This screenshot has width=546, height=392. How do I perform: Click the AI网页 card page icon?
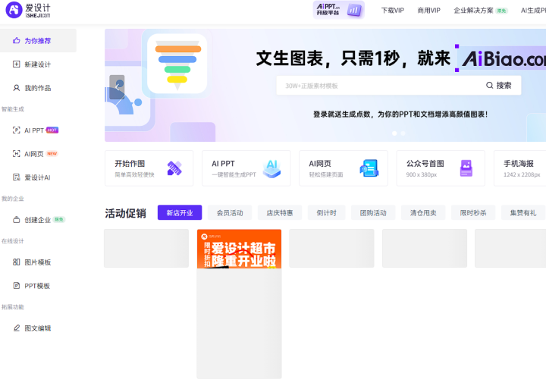369,168
